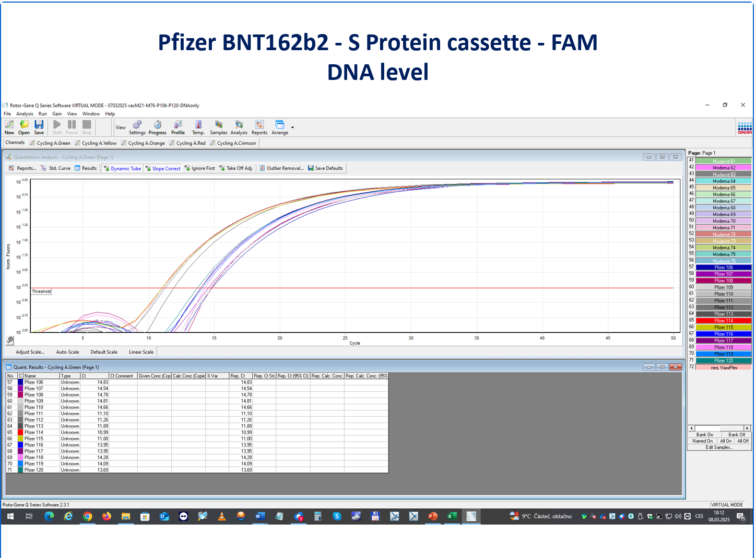756x558 pixels.
Task: Click Default Scale button
Action: click(104, 352)
